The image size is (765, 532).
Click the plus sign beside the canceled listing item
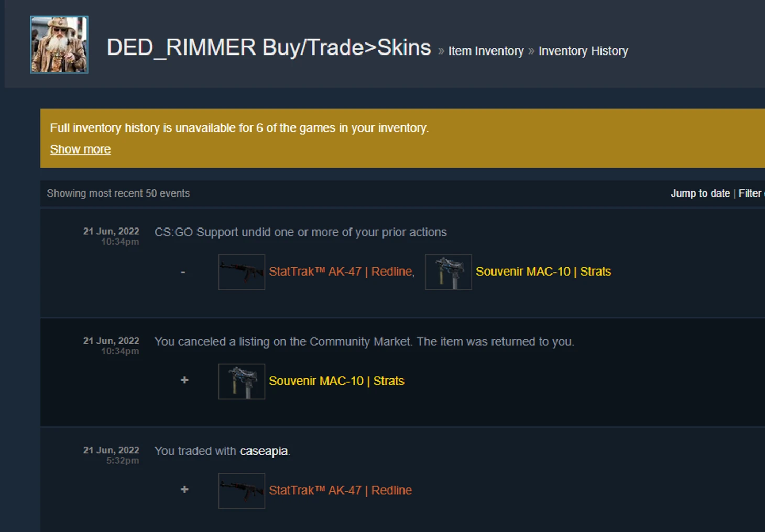click(x=184, y=380)
